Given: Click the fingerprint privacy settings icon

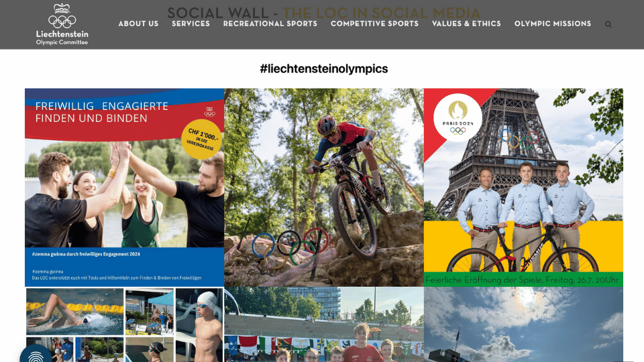Looking at the screenshot, I should pyautogui.click(x=36, y=355).
